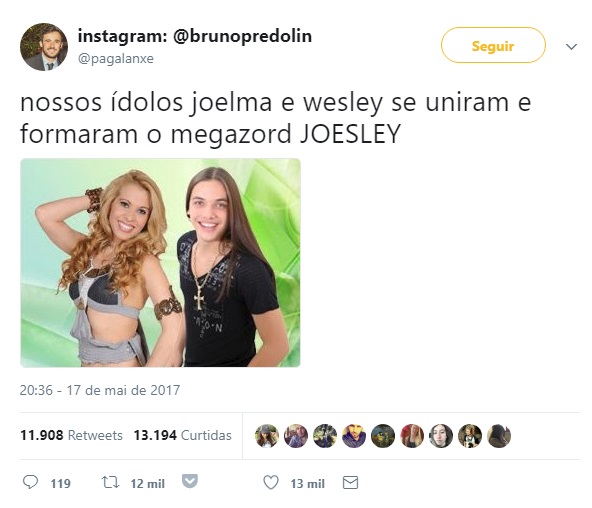The height and width of the screenshot is (508, 592).
Task: Click the third liker avatar
Action: tap(325, 436)
